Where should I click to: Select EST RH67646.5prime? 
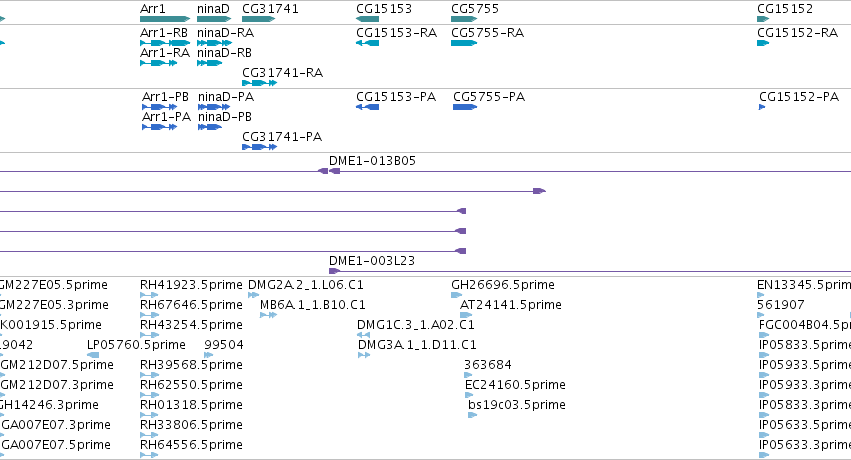191,305
